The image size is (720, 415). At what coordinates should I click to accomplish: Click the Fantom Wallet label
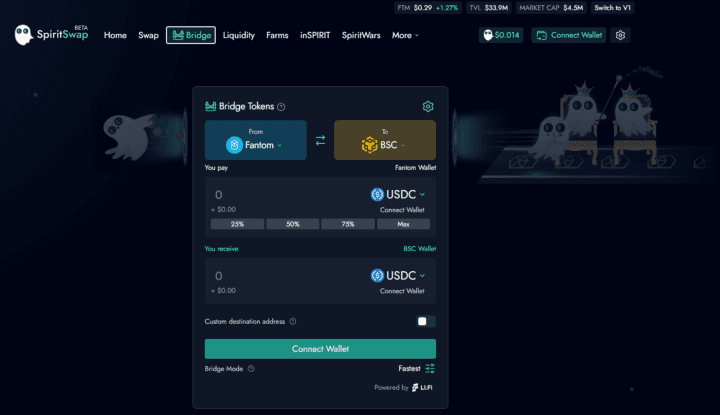[x=416, y=168]
